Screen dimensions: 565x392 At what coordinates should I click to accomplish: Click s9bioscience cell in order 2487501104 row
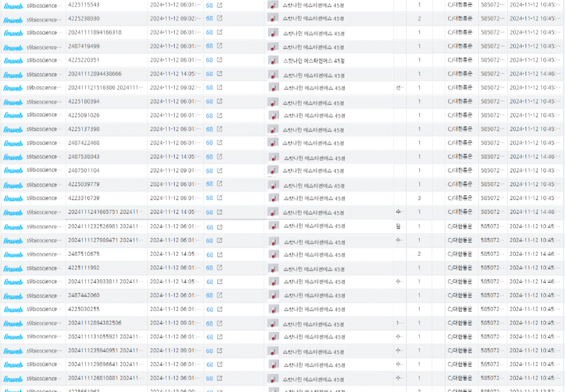43,170
